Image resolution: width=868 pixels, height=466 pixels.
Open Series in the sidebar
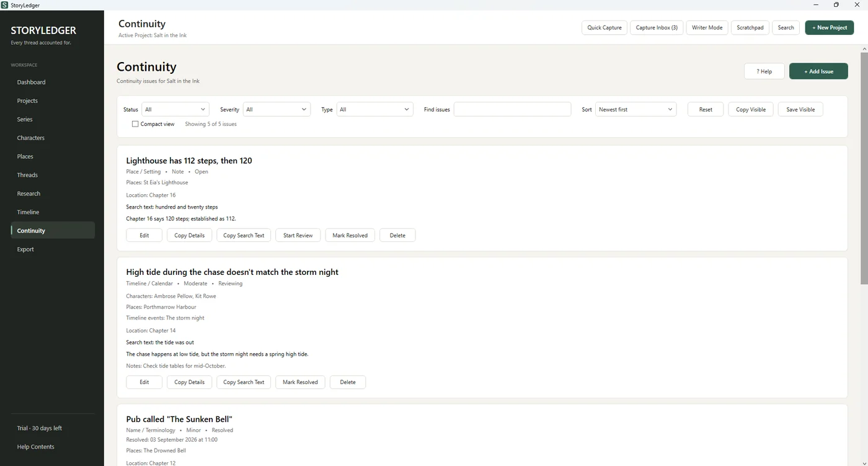point(53,119)
